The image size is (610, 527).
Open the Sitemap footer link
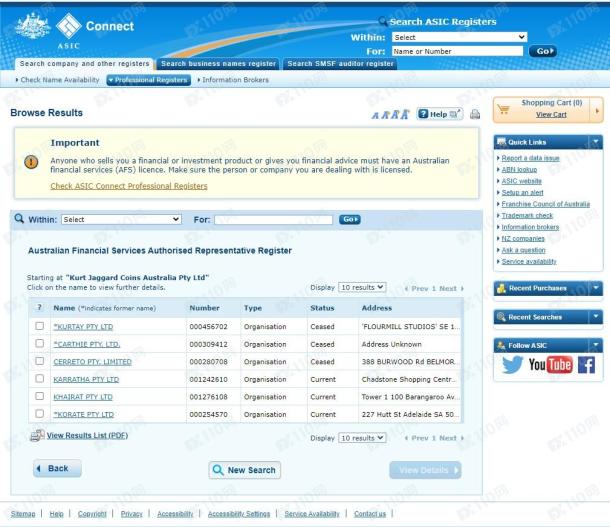coord(23,514)
